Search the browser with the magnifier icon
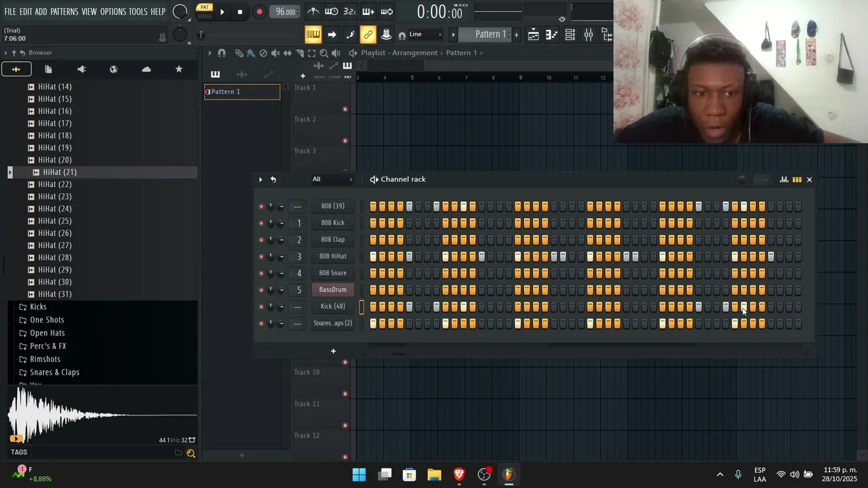This screenshot has width=868, height=488. point(191,453)
